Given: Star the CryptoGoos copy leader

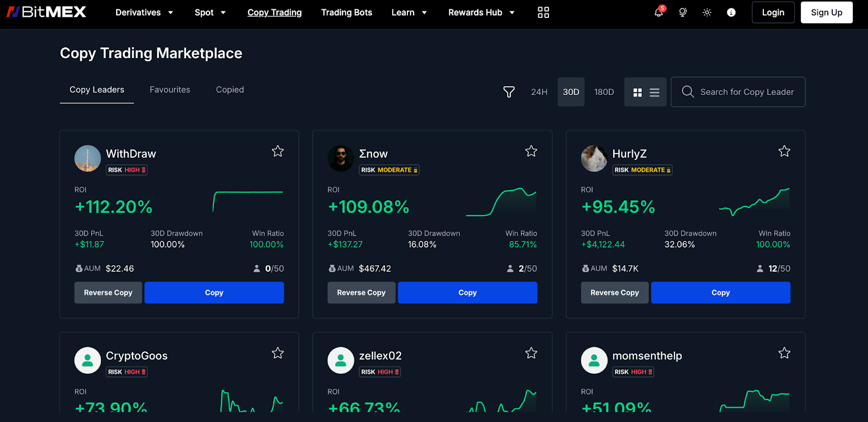Looking at the screenshot, I should [278, 353].
